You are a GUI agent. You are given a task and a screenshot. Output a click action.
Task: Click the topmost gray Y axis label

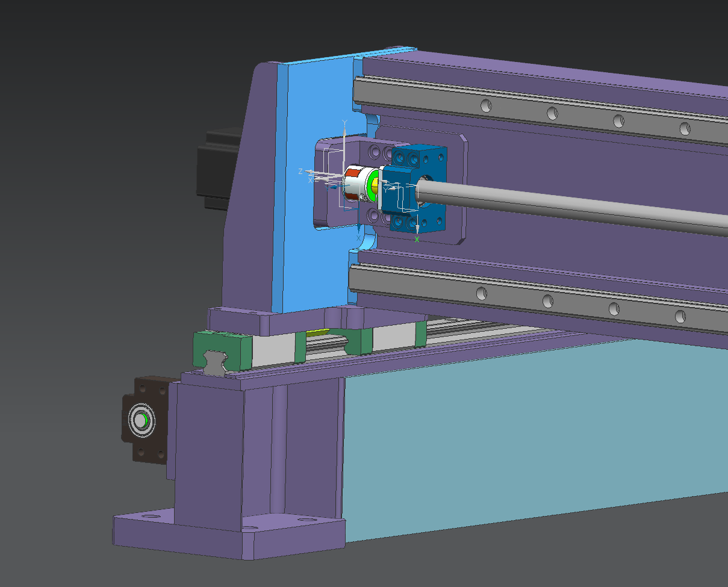click(344, 123)
